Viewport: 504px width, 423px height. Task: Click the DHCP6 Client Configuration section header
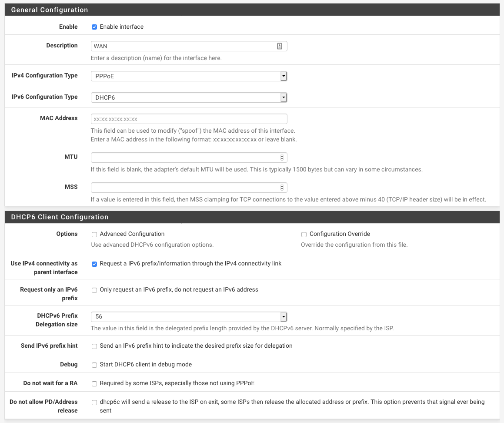[252, 217]
